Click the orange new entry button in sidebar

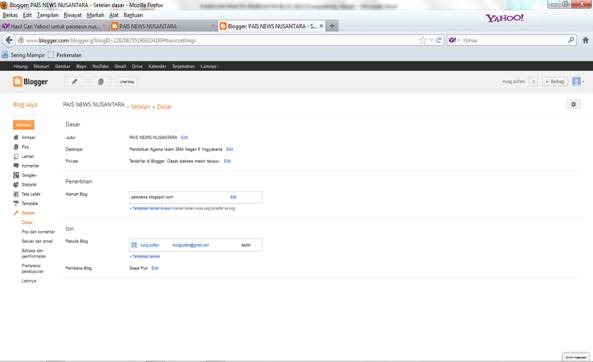tap(23, 125)
